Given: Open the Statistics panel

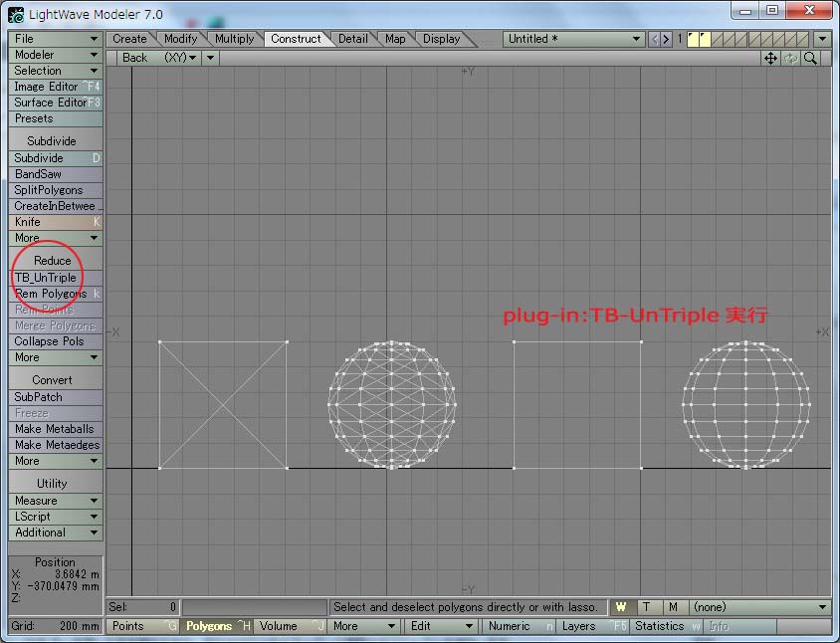Looking at the screenshot, I should [666, 626].
